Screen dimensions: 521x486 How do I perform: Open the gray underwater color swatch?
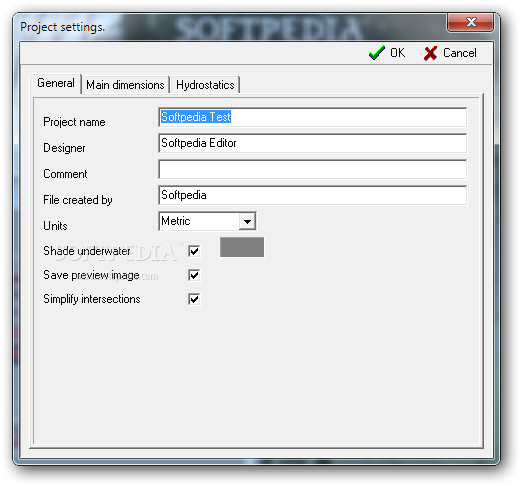[242, 247]
